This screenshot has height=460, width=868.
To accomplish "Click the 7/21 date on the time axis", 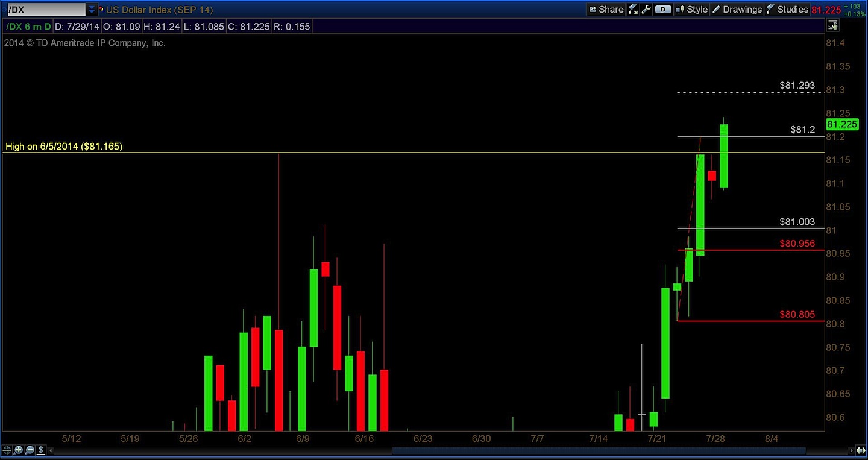I will pyautogui.click(x=657, y=439).
